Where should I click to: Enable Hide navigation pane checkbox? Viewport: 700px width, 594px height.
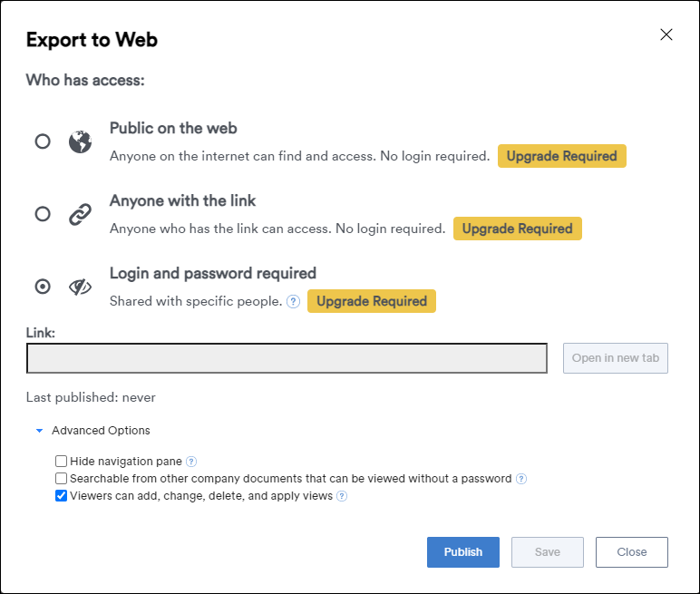(61, 461)
